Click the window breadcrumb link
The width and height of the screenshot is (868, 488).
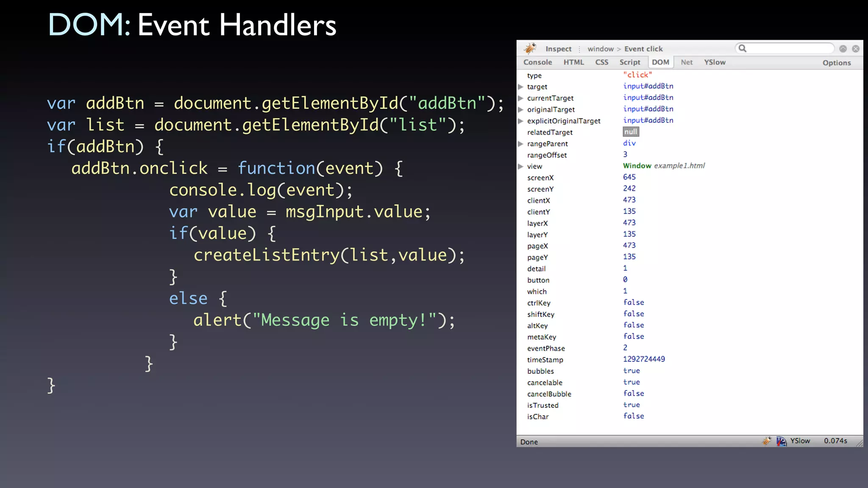click(601, 49)
